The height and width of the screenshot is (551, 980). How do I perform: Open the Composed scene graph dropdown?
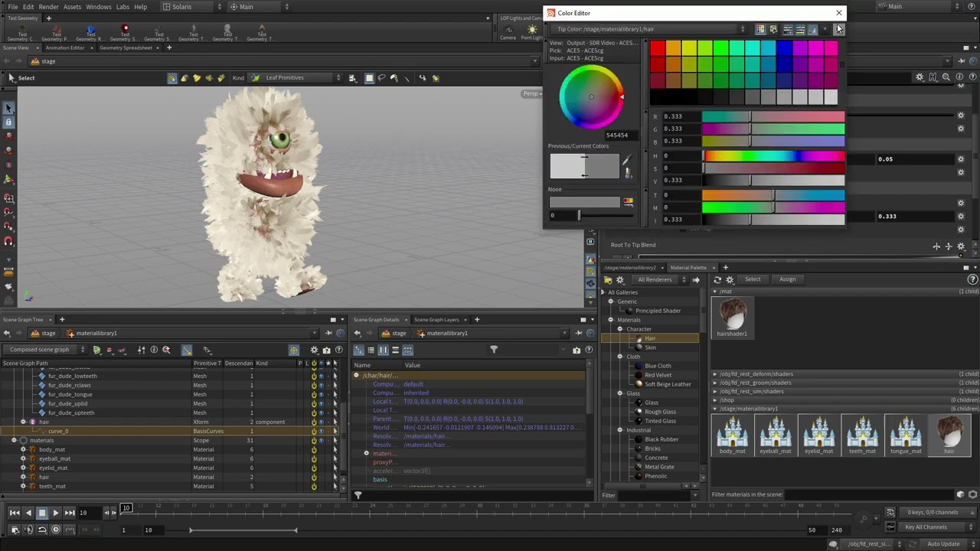tap(44, 350)
